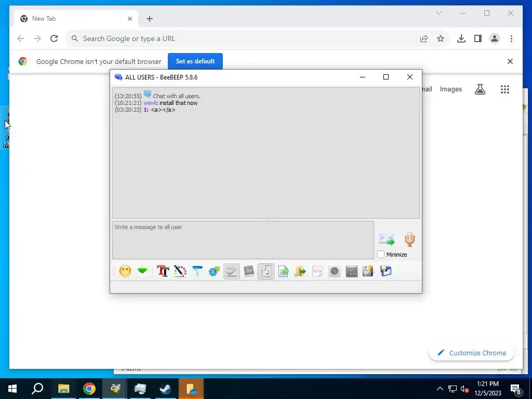Open the notification center

point(516,390)
